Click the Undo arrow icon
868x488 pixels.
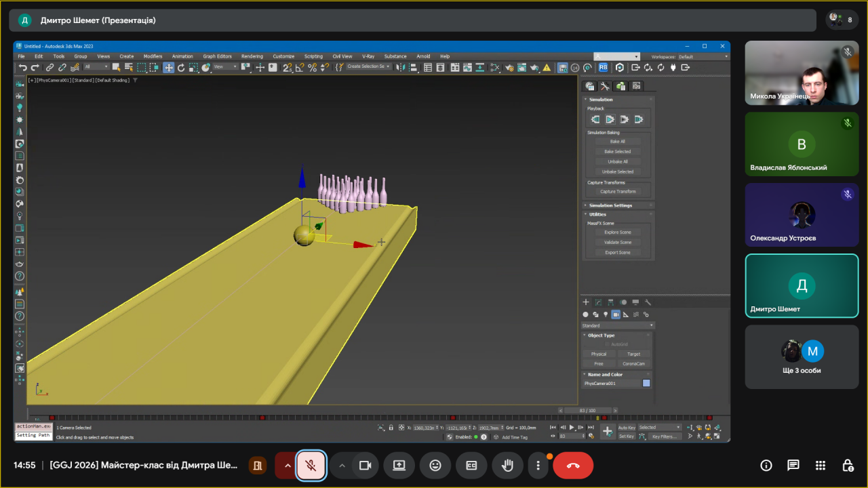23,67
